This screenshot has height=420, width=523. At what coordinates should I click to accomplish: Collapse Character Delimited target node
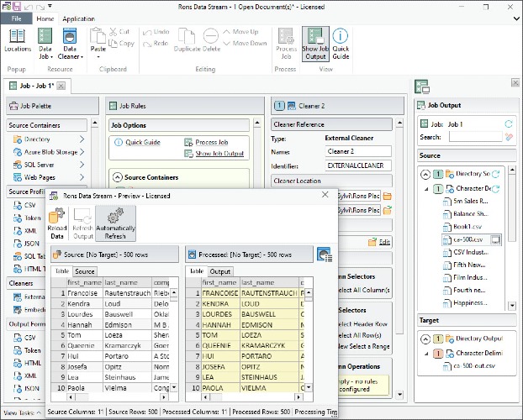click(426, 354)
